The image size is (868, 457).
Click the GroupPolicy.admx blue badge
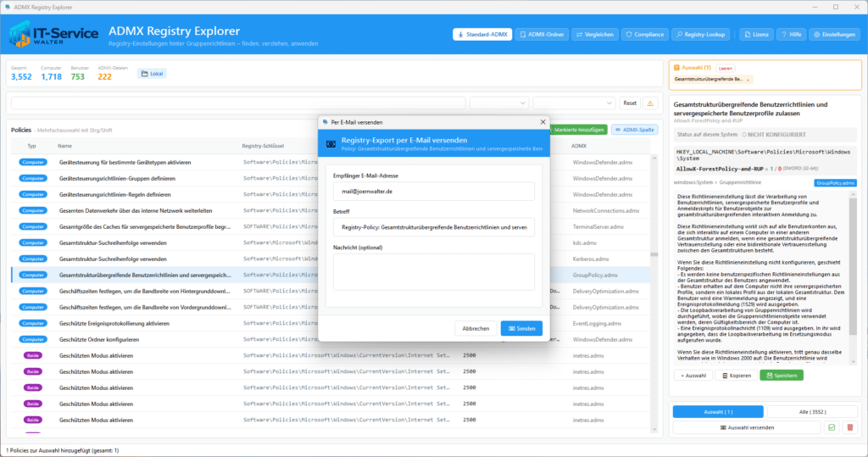[835, 183]
